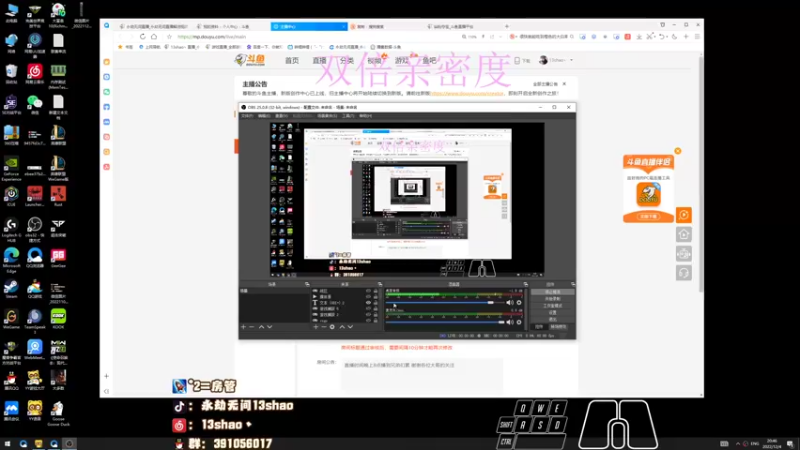Open settings gear for second mixer channel
Viewport: 800px width, 450px height.
tap(519, 322)
